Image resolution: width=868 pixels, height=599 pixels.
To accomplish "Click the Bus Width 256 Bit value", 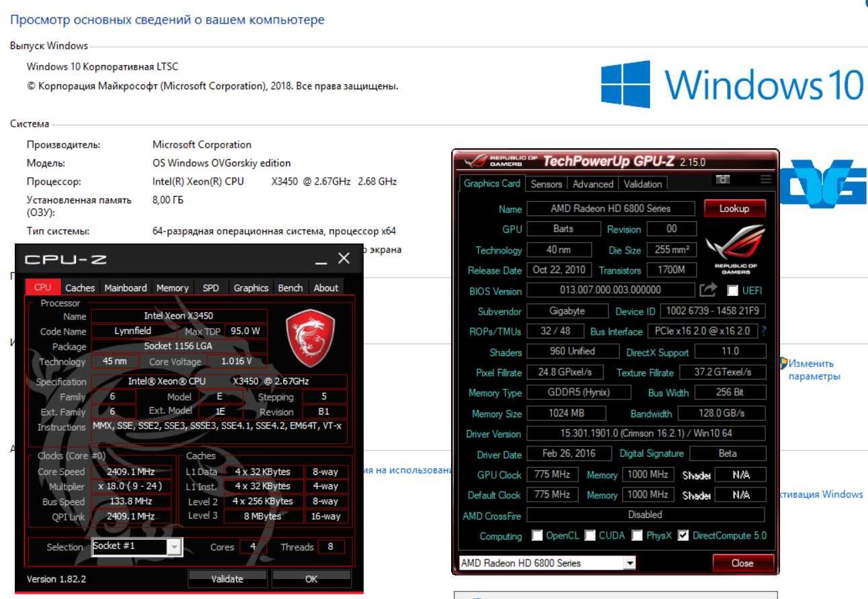I will click(730, 392).
